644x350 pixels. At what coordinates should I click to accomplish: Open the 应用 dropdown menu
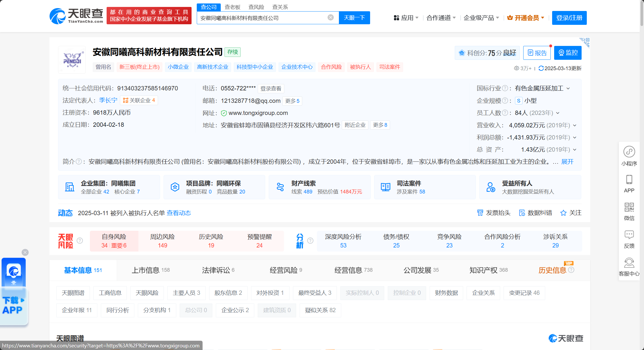coord(406,18)
